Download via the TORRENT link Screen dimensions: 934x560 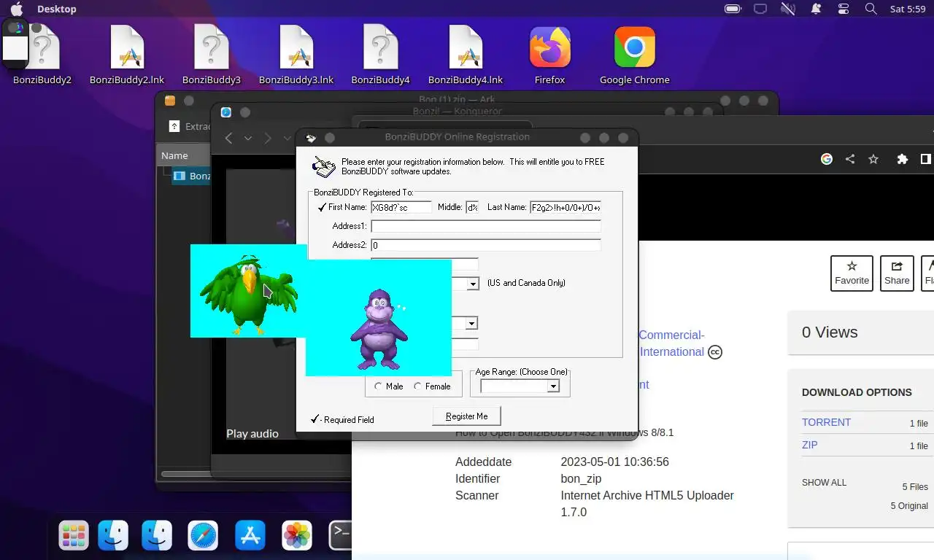[826, 422]
